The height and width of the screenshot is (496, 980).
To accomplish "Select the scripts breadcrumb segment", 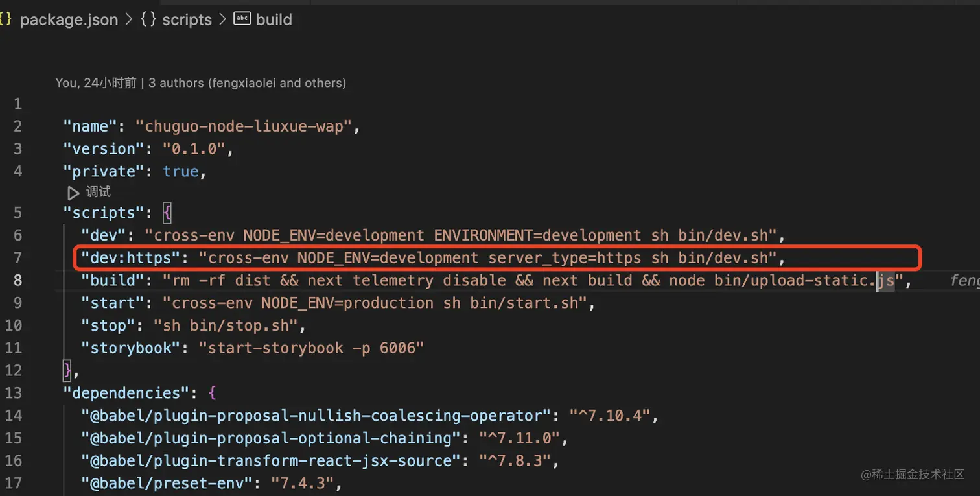I will [187, 19].
